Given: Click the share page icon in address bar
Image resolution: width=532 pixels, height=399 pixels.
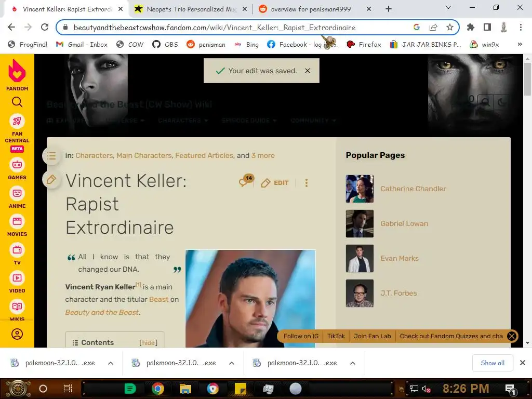Looking at the screenshot, I should [433, 27].
